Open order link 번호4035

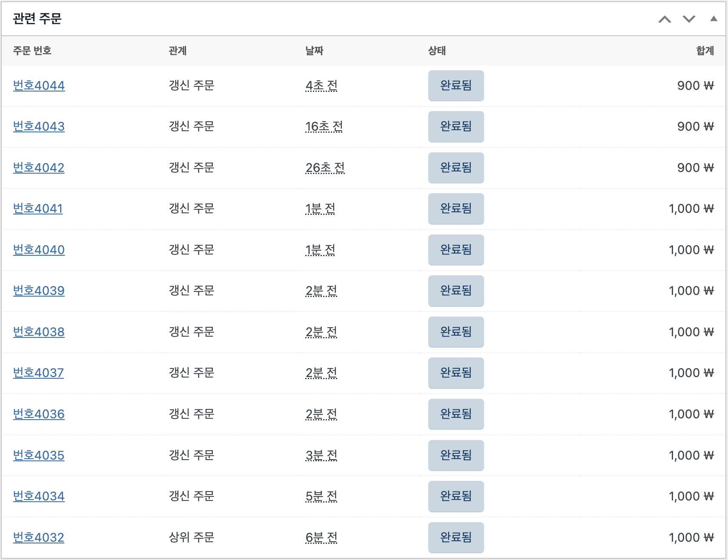pos(39,455)
